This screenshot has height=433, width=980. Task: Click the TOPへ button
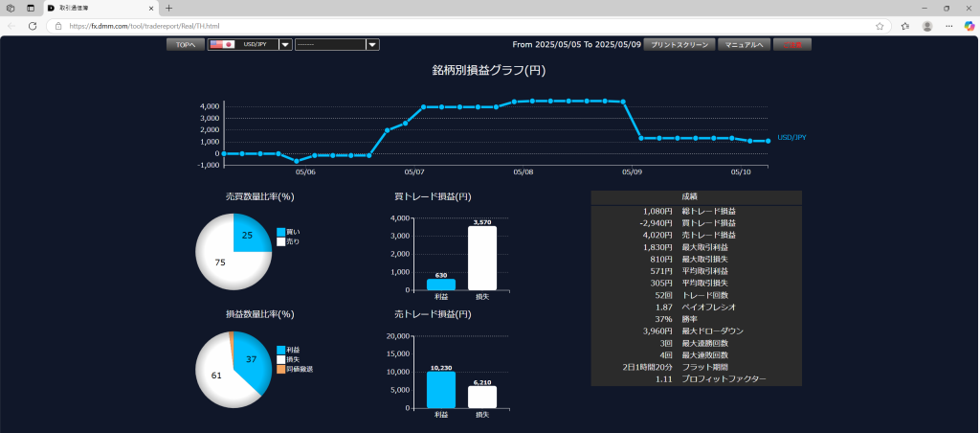click(x=185, y=44)
